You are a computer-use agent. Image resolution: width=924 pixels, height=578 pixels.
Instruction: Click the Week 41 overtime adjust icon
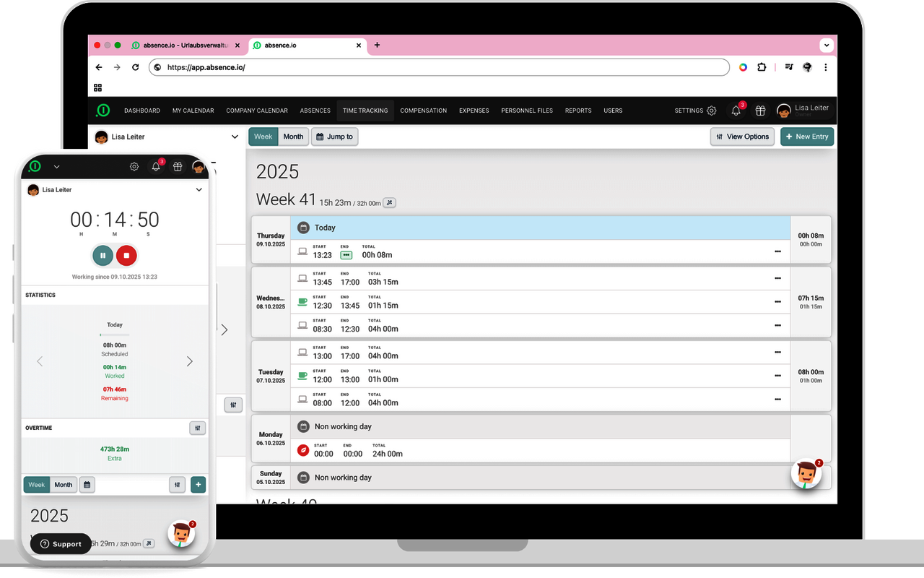(x=389, y=203)
